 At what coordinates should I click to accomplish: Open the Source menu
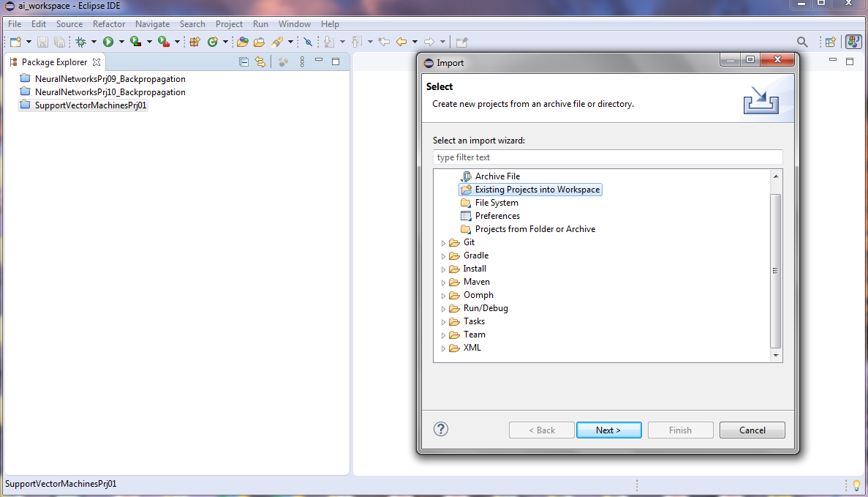click(69, 24)
